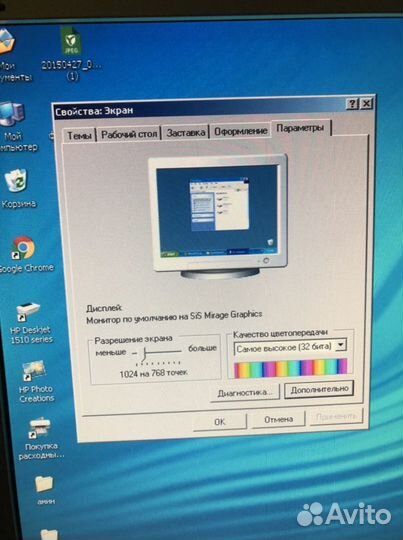
Task: Select the Google Chrome desktop shortcut
Action: (23, 253)
